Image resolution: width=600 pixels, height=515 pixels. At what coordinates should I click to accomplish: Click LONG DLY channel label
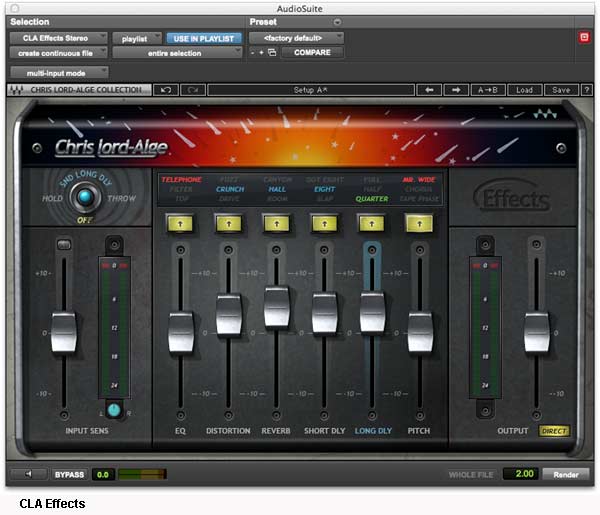(x=373, y=431)
